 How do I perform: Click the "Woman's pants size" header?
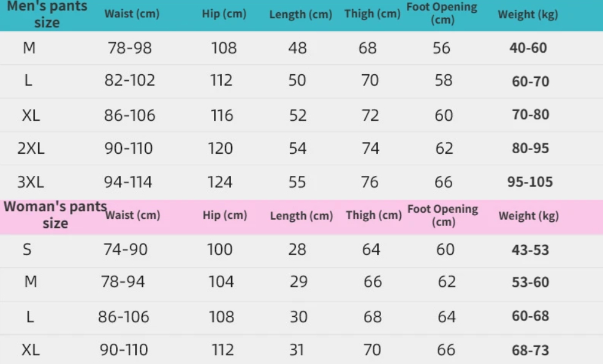tap(55, 214)
